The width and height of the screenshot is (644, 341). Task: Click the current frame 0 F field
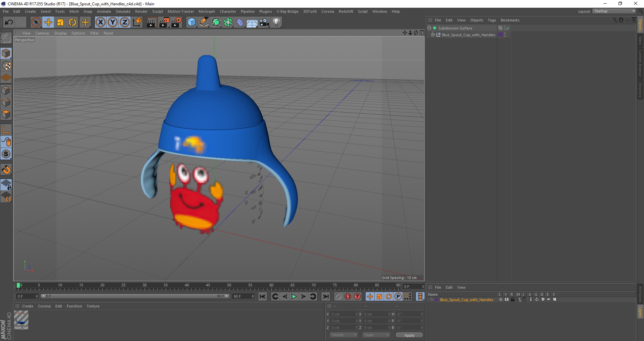click(413, 287)
